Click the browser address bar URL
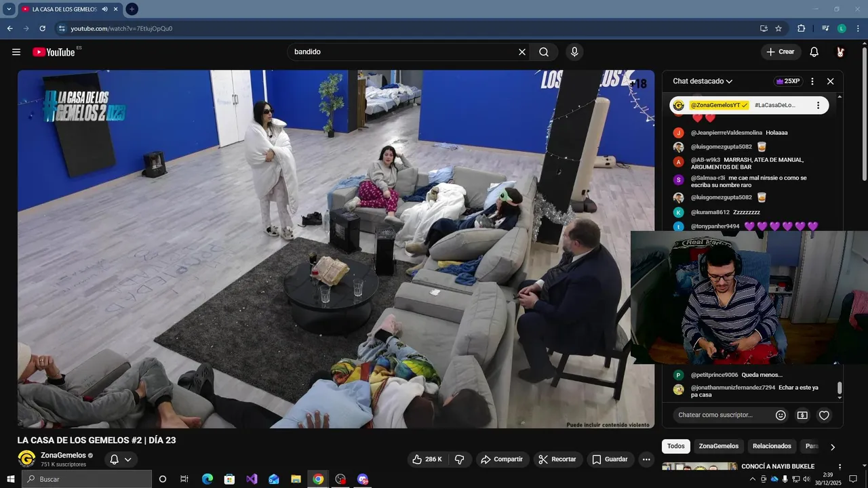The width and height of the screenshot is (868, 488). coord(121,28)
